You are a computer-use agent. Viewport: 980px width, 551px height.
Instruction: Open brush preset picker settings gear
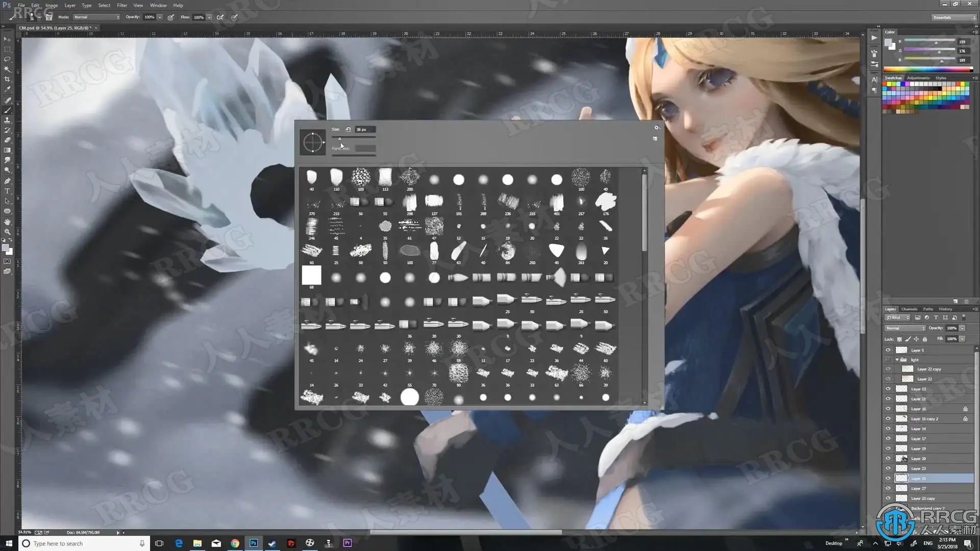(656, 128)
